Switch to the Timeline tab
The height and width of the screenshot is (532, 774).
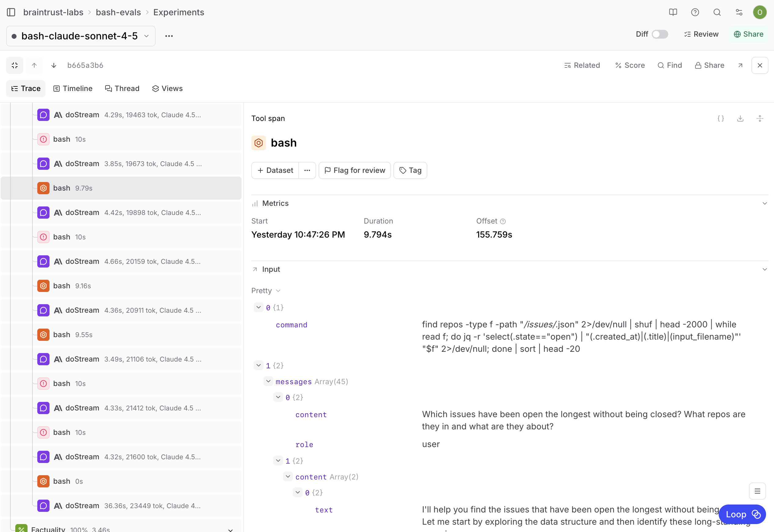(x=73, y=88)
